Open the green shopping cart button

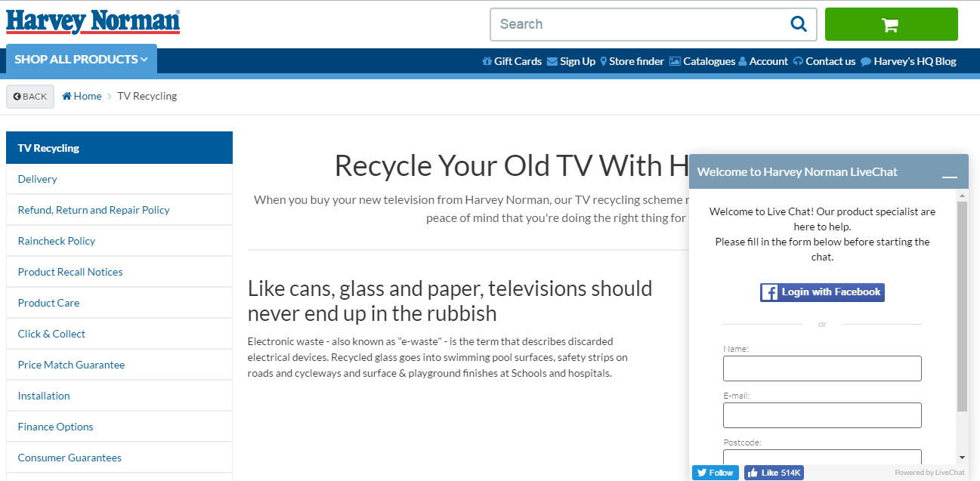coord(891,24)
